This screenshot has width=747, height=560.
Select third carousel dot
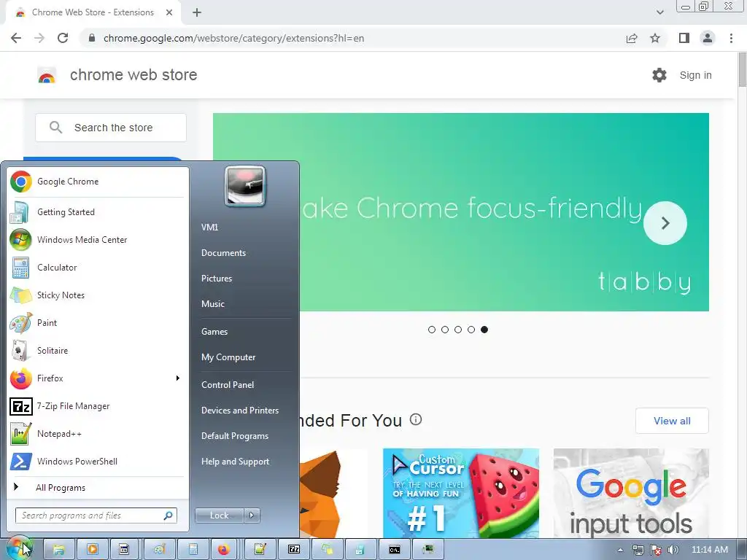tap(458, 330)
